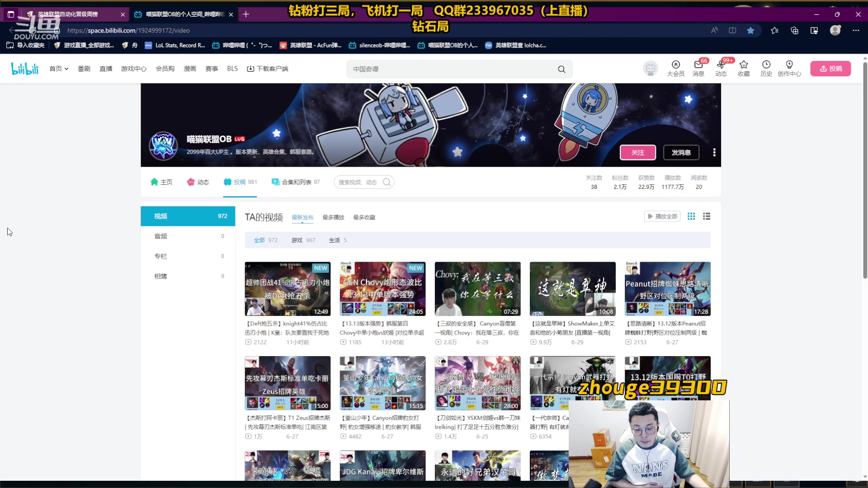The width and height of the screenshot is (868, 488).
Task: Click the 发消息 message button
Action: tap(681, 153)
